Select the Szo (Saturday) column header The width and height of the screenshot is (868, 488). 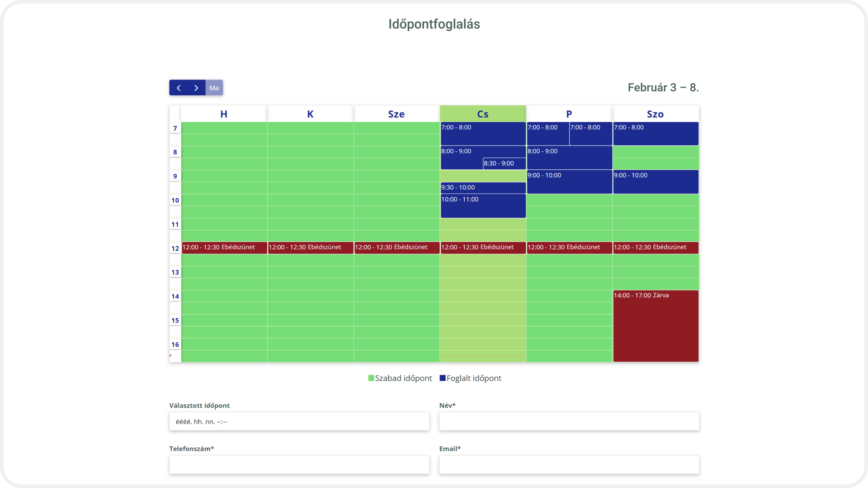655,114
